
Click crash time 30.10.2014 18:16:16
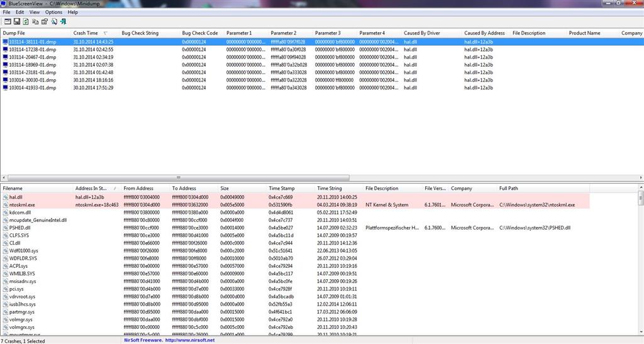[93, 80]
